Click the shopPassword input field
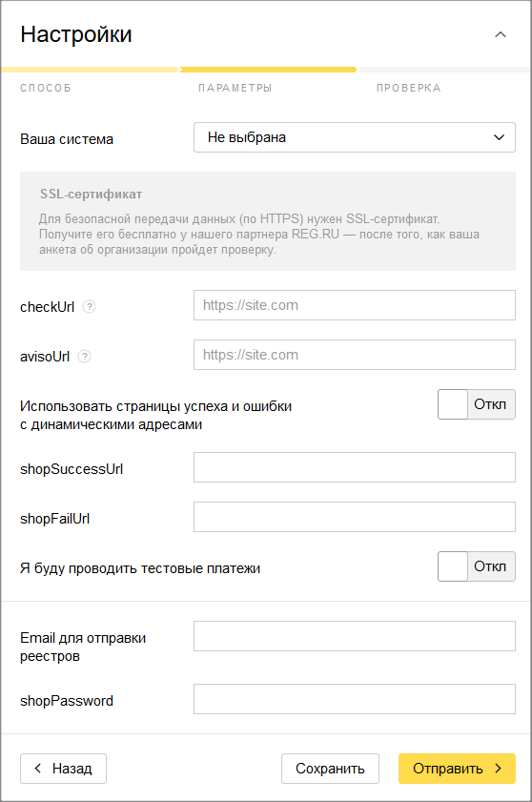Screen dimensions: 532x802 (x=355, y=699)
